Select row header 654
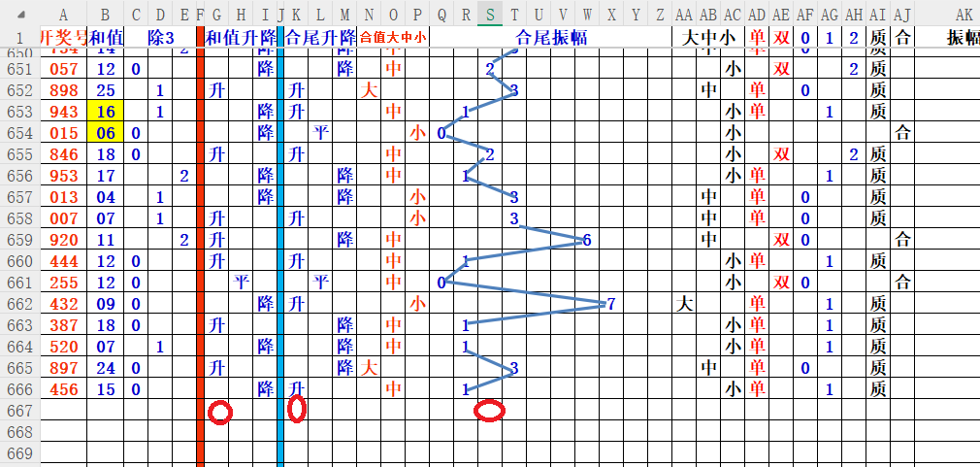Screen dimensions: 980x467 coord(20,133)
